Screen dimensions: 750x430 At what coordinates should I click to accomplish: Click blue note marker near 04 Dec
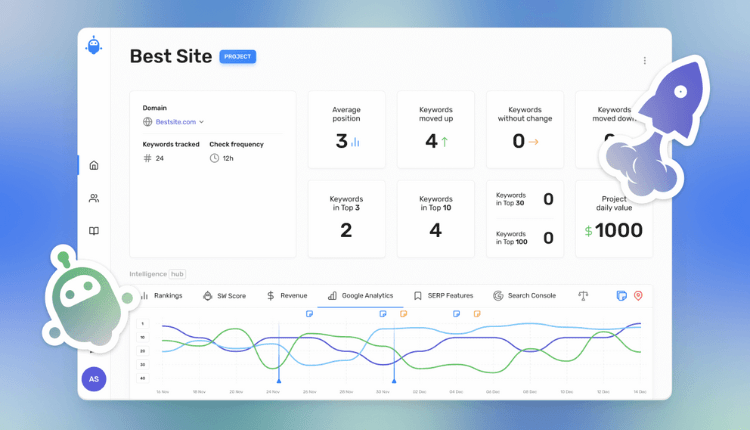pos(456,314)
